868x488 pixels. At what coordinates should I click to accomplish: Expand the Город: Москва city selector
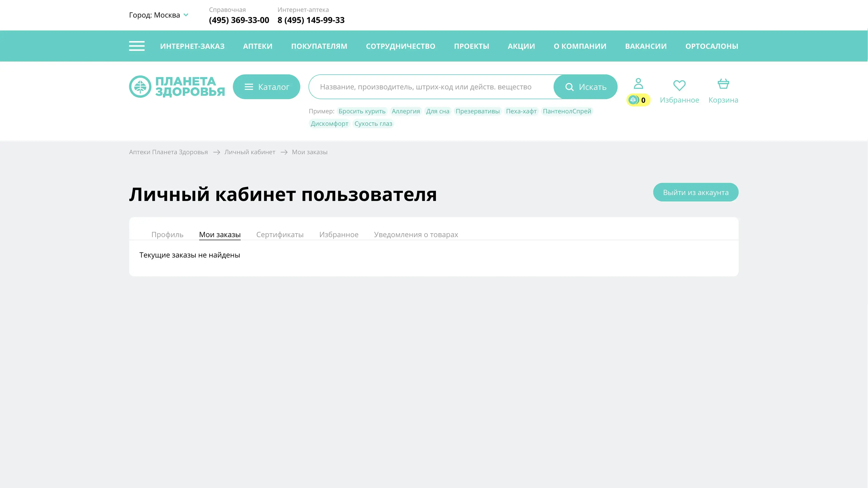point(159,15)
